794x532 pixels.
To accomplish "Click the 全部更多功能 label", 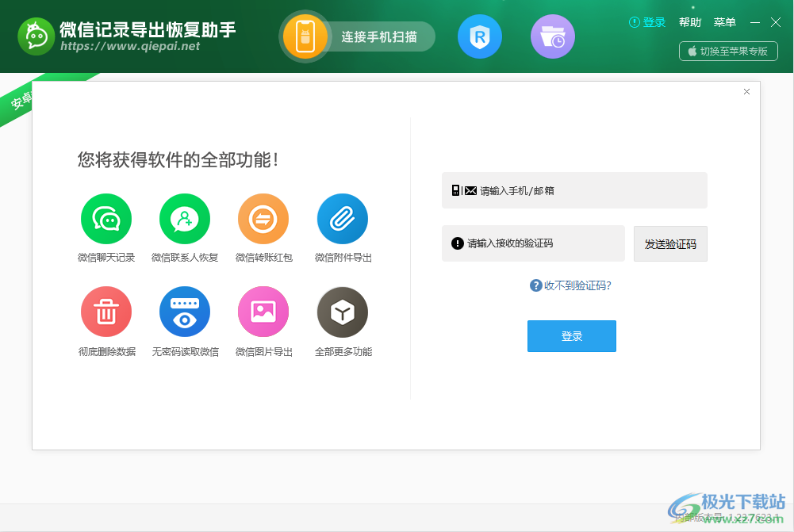I will [343, 352].
